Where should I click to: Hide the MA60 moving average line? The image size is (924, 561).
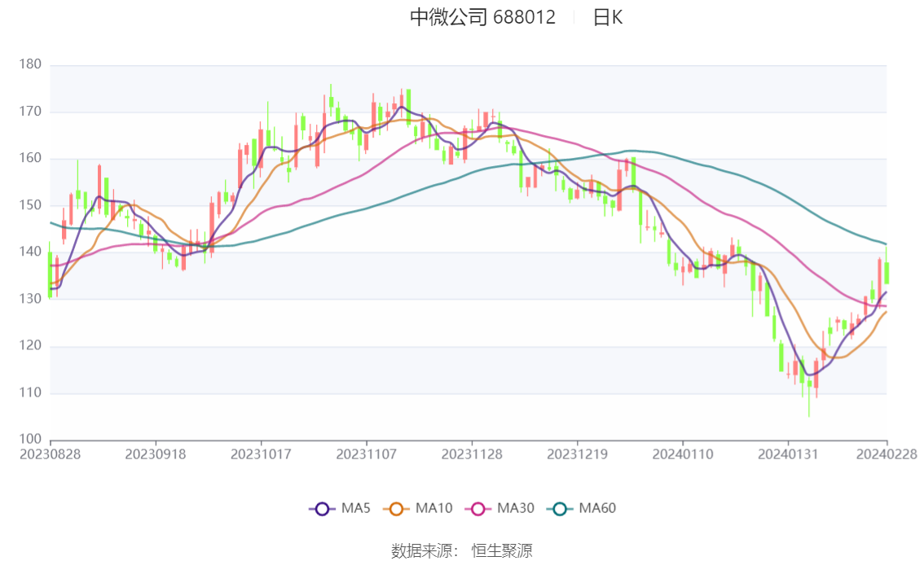click(x=581, y=509)
